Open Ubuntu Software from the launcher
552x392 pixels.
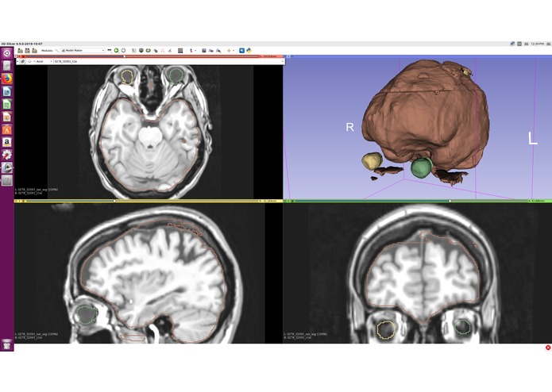(x=6, y=129)
